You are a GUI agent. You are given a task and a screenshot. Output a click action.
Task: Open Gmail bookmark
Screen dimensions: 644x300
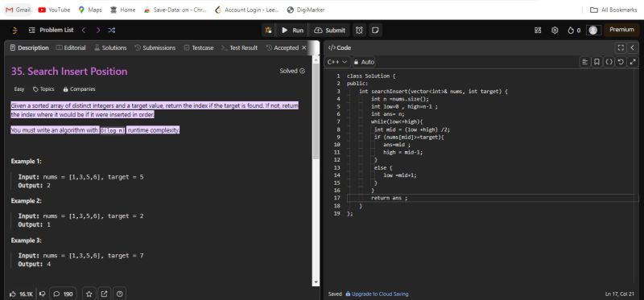click(19, 10)
